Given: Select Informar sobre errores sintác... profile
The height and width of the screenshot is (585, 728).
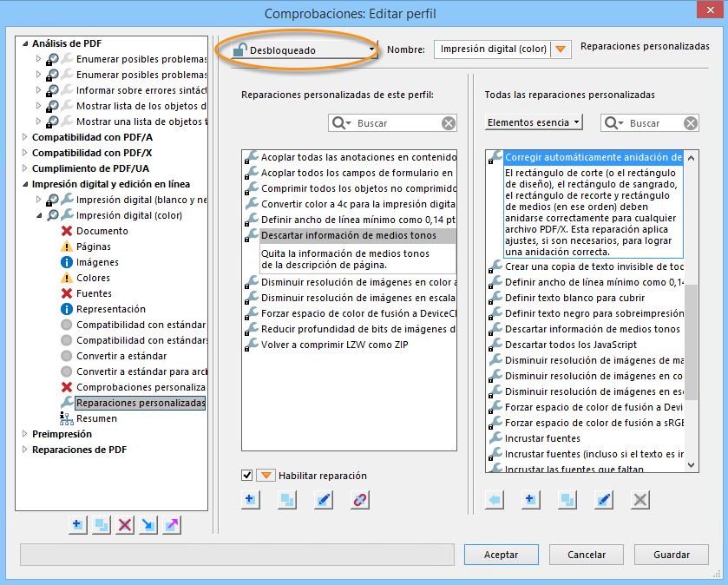Looking at the screenshot, I should tap(141, 90).
